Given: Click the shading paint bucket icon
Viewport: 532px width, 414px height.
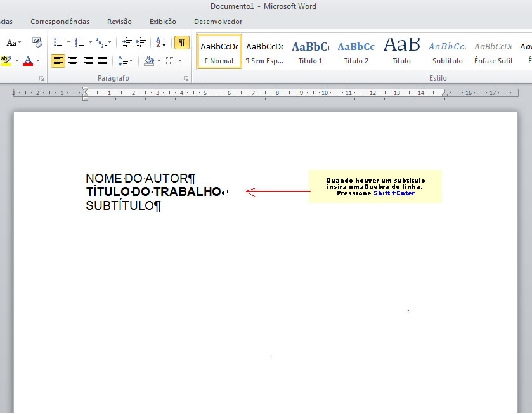Looking at the screenshot, I should pyautogui.click(x=149, y=61).
